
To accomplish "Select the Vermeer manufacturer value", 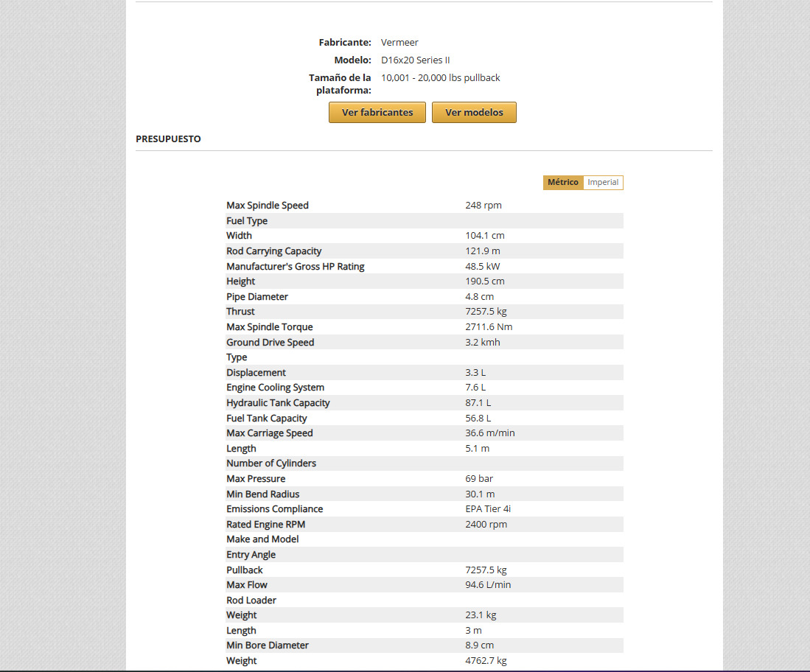I will 399,42.
